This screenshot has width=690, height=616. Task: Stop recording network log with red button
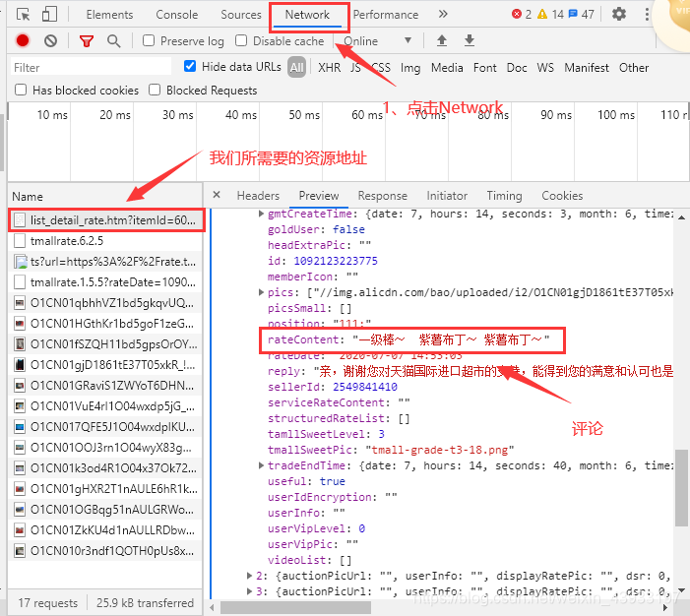click(23, 40)
